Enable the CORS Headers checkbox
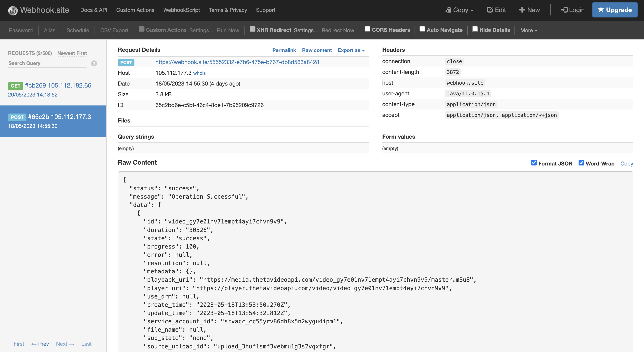The height and width of the screenshot is (352, 644). (367, 29)
